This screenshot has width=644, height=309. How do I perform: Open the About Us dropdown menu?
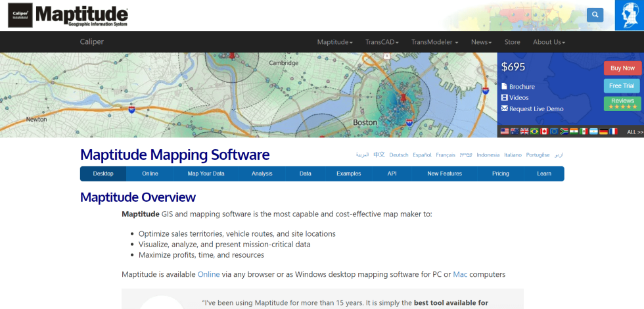click(549, 42)
